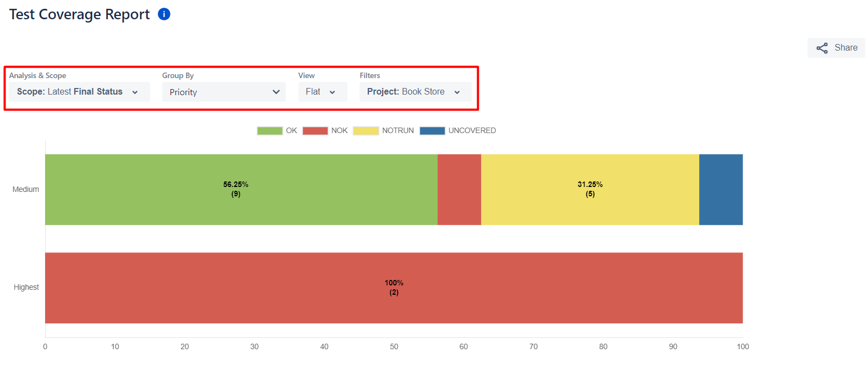Click the blue info icon beside title
The image size is (868, 369).
[x=164, y=14]
